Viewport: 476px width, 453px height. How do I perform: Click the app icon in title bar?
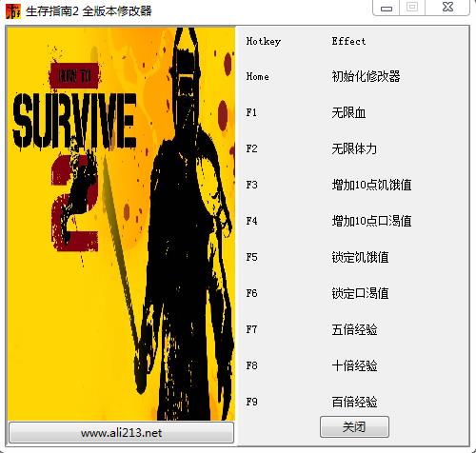pyautogui.click(x=13, y=11)
